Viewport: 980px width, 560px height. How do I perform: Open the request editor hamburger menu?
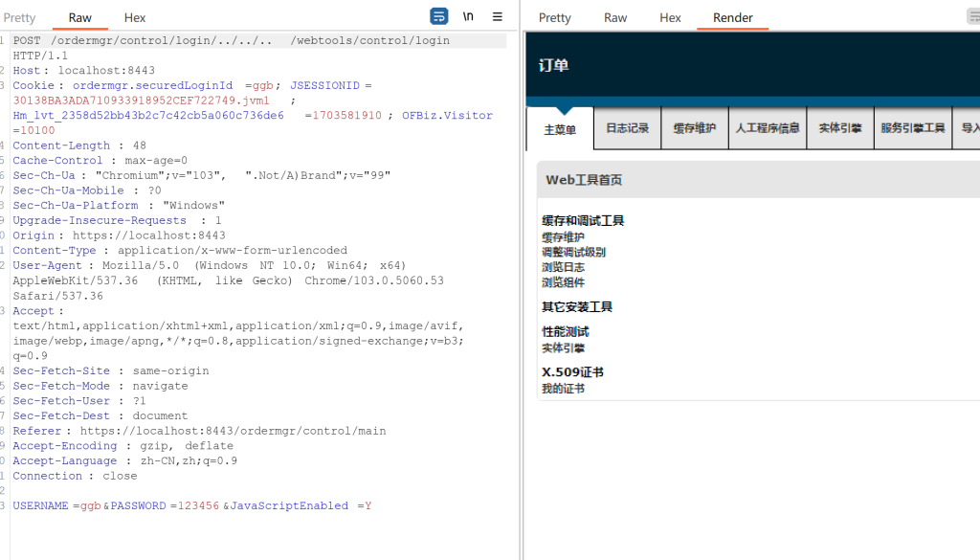tap(497, 16)
